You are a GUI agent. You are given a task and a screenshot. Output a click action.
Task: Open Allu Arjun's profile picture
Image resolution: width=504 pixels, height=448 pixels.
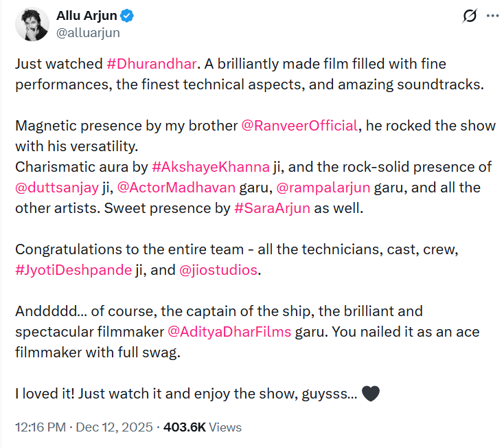[x=32, y=24]
